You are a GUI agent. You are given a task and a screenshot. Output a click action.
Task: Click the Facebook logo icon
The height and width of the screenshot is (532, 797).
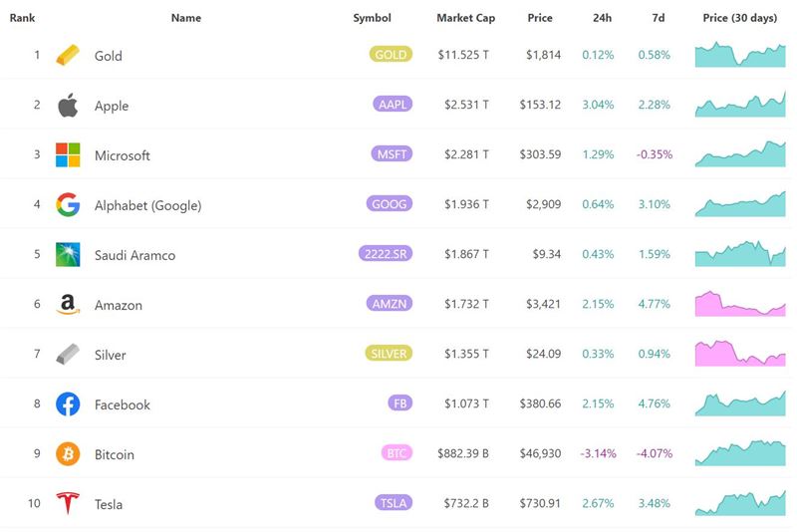point(68,403)
